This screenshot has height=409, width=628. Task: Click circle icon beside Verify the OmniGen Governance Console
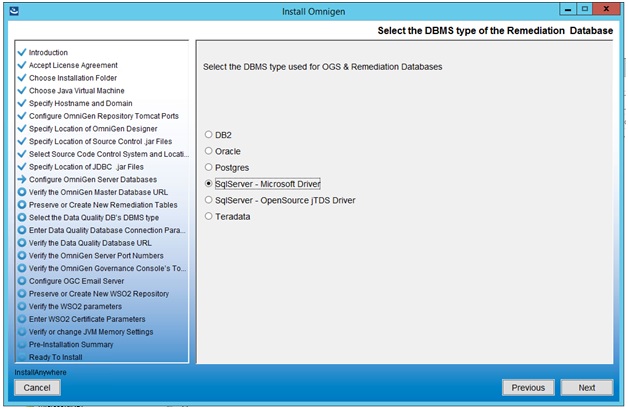[x=22, y=268]
